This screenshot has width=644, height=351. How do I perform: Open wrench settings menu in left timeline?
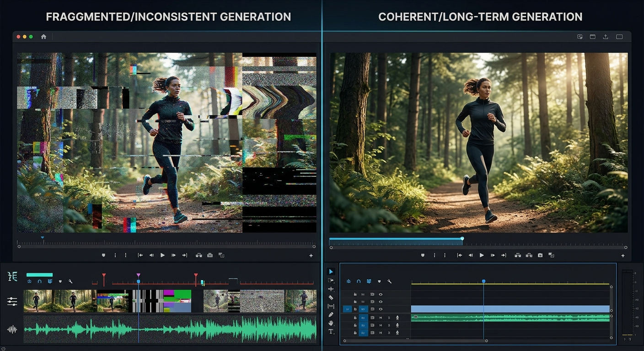pyautogui.click(x=70, y=282)
